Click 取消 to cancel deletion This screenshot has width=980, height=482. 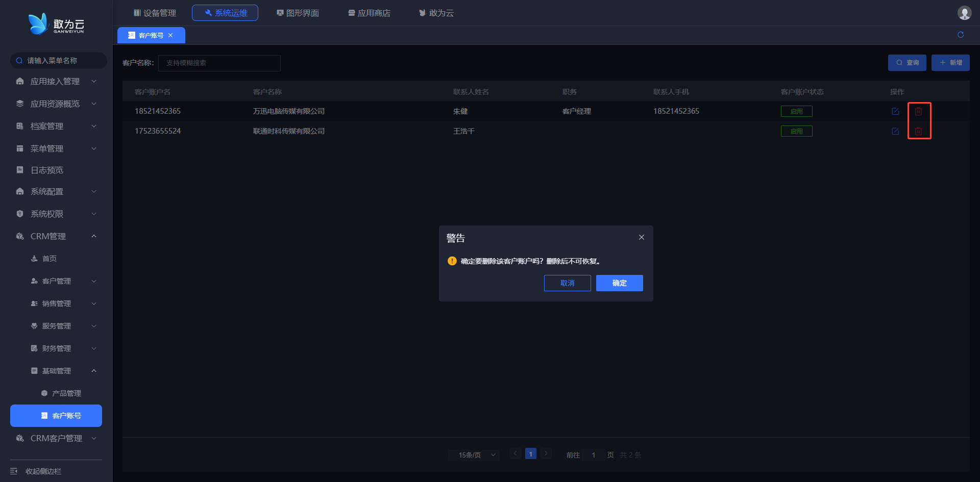[567, 283]
